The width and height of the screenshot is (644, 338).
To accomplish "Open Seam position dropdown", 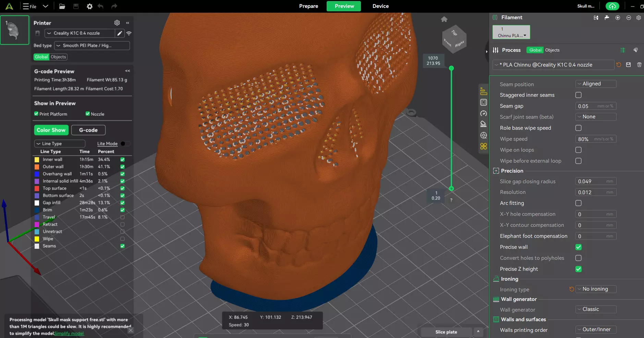I will pyautogui.click(x=596, y=84).
